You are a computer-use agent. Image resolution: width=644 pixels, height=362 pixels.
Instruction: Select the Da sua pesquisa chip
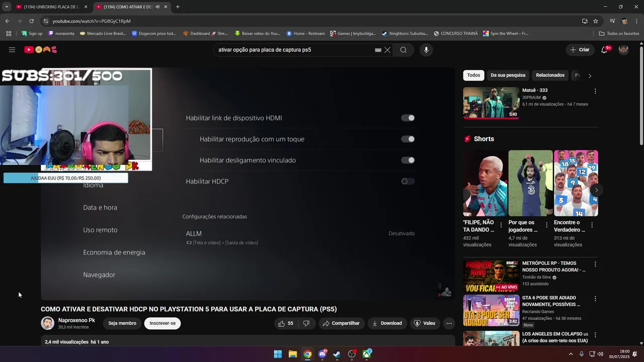(x=508, y=75)
